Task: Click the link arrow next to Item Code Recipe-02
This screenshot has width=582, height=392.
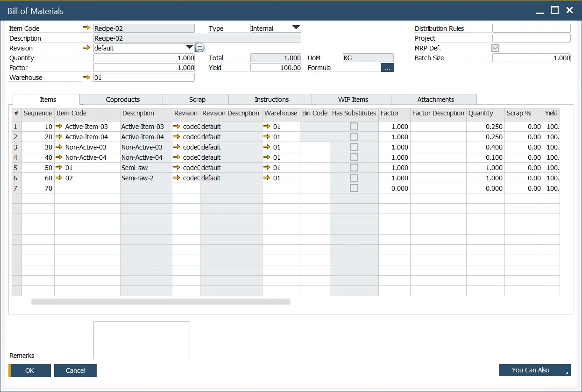Action: (86, 28)
